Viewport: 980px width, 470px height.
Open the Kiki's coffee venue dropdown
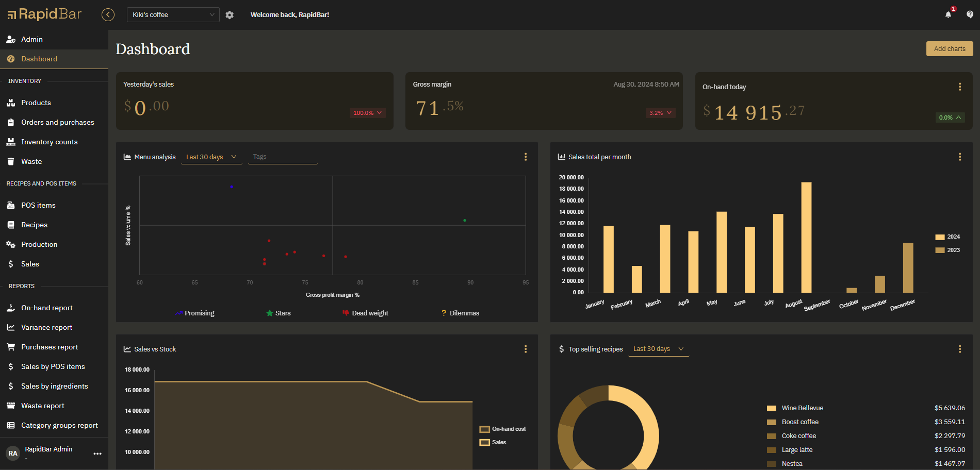click(x=173, y=15)
